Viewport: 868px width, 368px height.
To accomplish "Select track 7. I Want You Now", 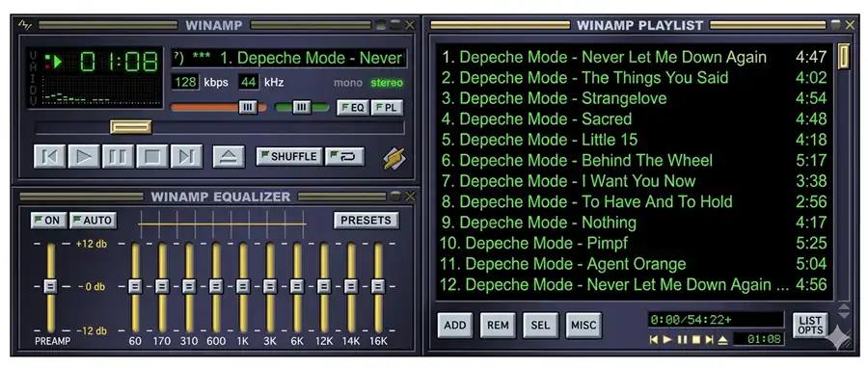I will pos(634,181).
